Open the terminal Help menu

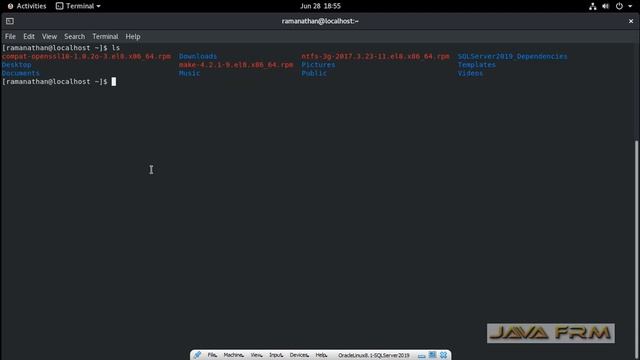pyautogui.click(x=133, y=36)
